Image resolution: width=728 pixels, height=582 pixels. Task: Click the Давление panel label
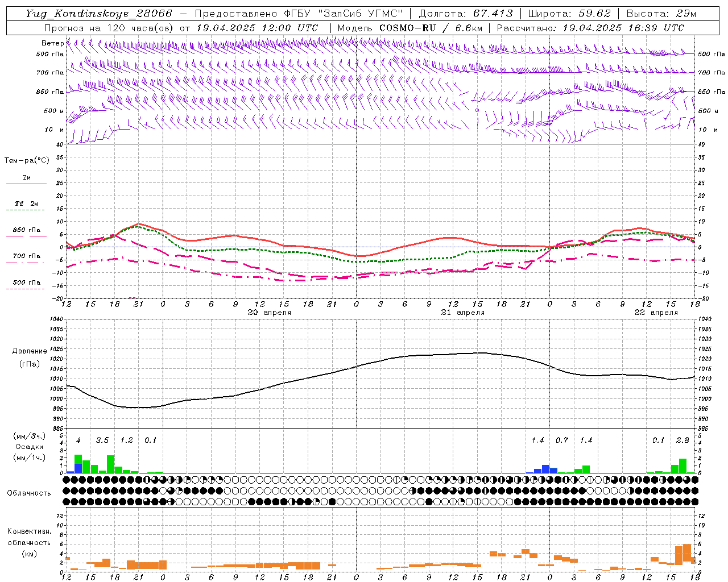point(30,351)
